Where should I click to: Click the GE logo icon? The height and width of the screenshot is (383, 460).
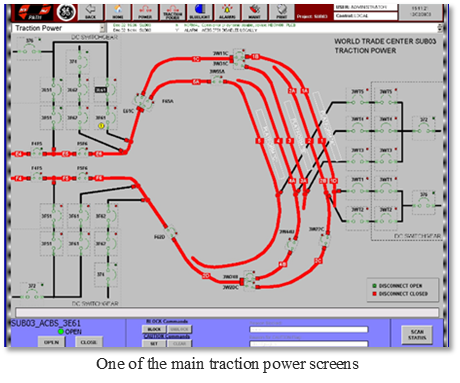coord(66,12)
